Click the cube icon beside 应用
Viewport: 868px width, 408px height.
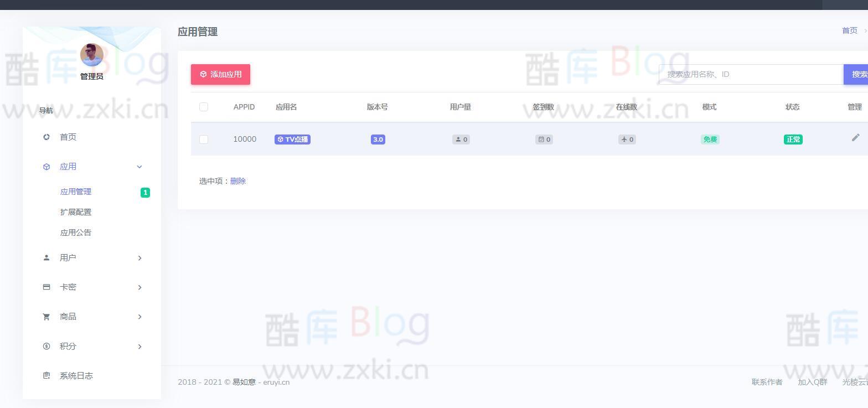click(x=46, y=167)
